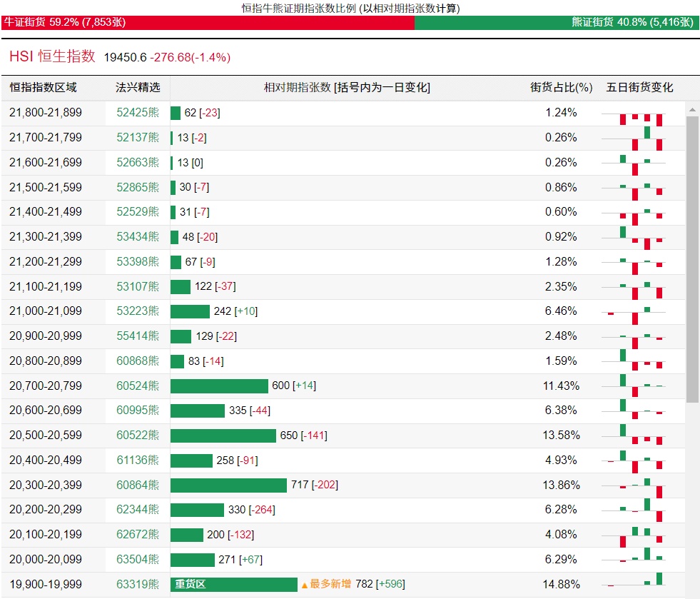Click the green bar for 650 [-141]
700x599 pixels.
(x=223, y=436)
